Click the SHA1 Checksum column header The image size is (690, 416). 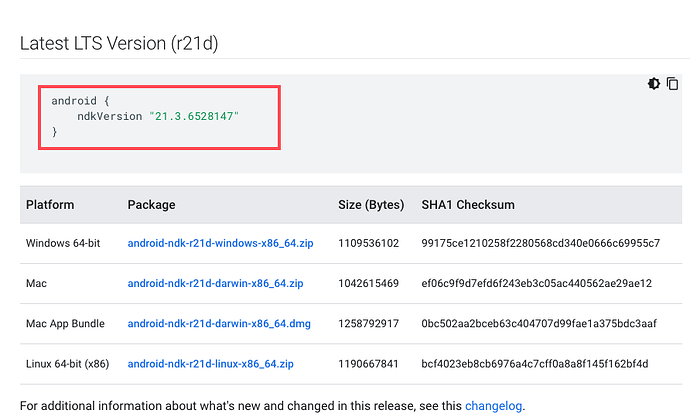point(468,205)
